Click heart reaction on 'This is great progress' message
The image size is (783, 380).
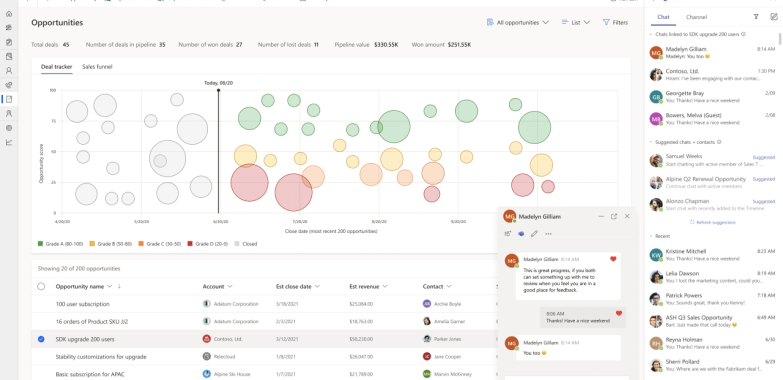click(613, 259)
